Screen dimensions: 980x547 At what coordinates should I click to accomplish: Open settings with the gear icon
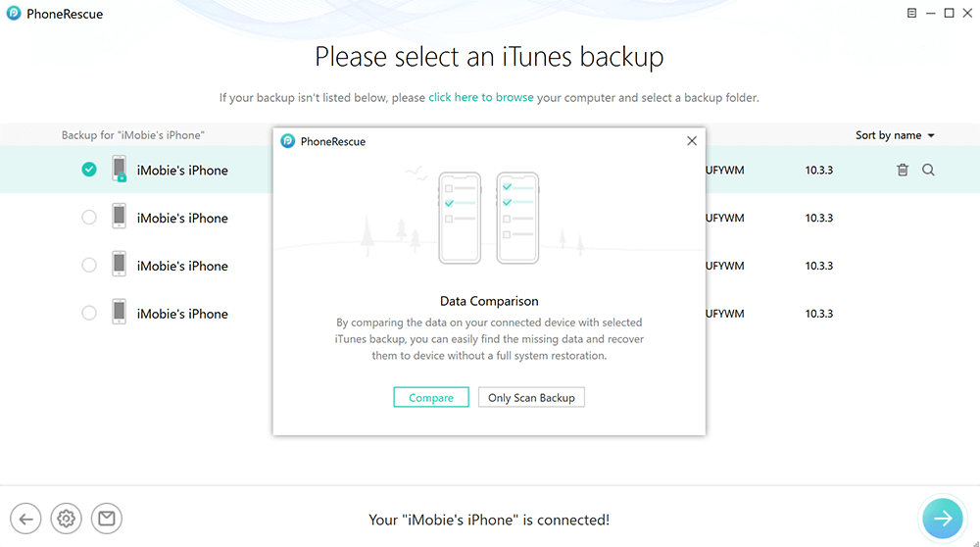click(67, 519)
